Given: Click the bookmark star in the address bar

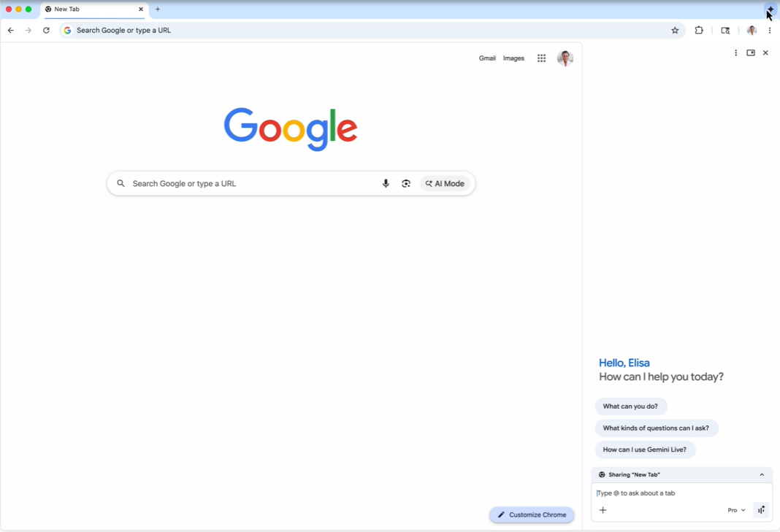Looking at the screenshot, I should (x=675, y=30).
